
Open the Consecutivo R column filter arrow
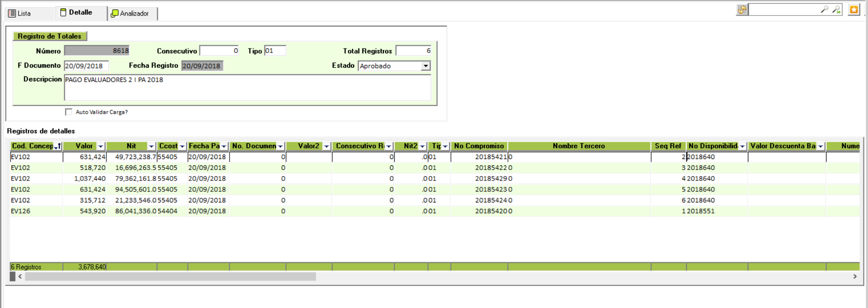(389, 146)
